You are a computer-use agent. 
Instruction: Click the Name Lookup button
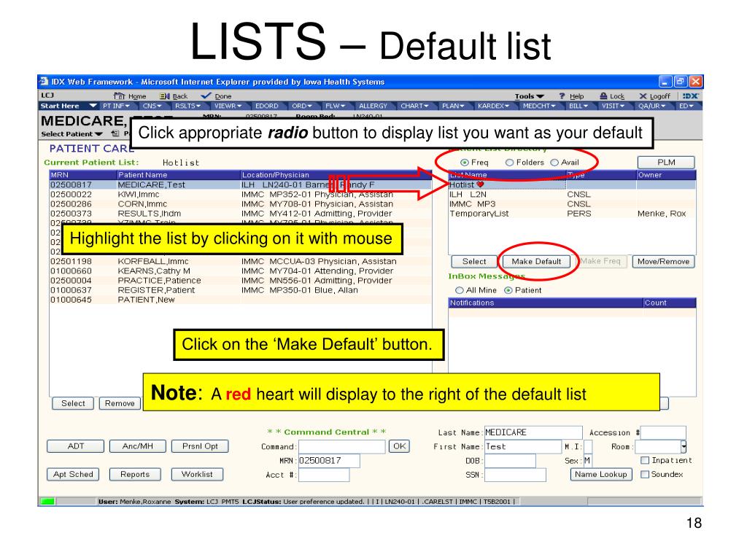600,475
